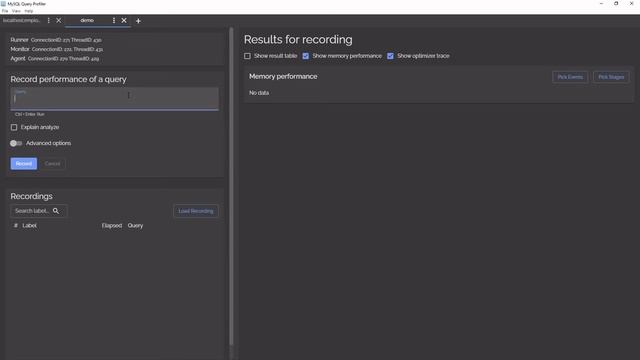
Task: Focus the query input field
Action: click(115, 99)
